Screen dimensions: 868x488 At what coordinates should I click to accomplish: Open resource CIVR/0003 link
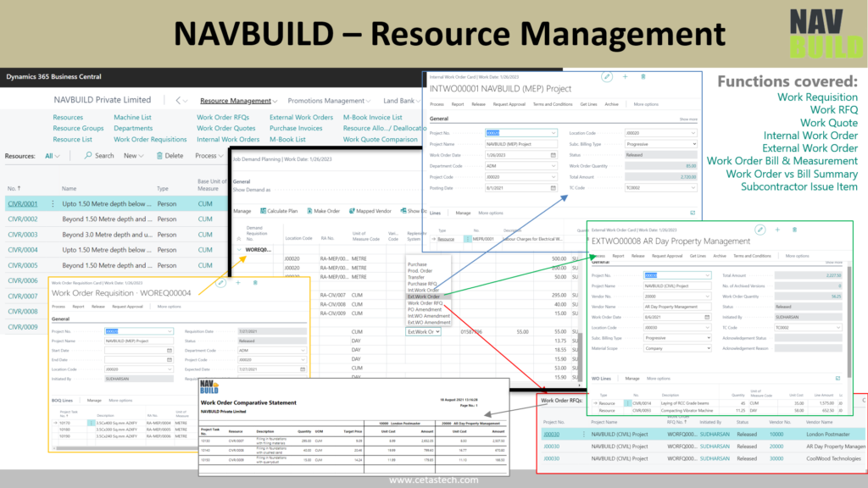tap(23, 235)
